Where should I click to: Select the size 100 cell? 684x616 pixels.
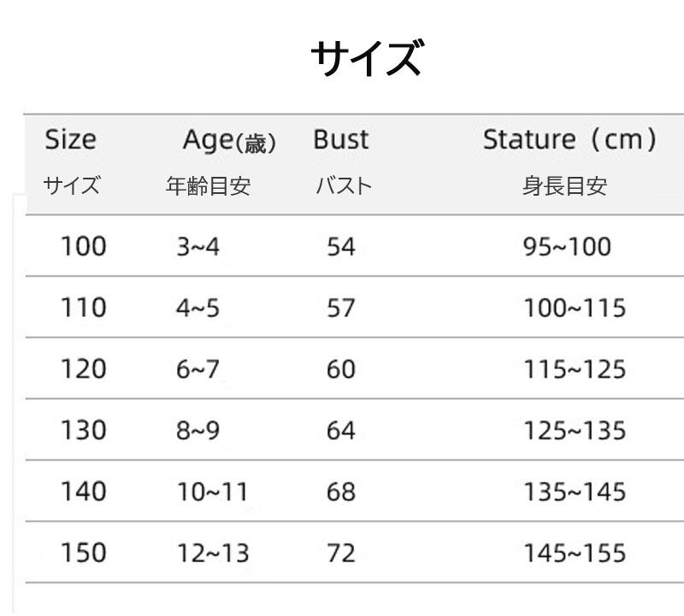tap(83, 247)
